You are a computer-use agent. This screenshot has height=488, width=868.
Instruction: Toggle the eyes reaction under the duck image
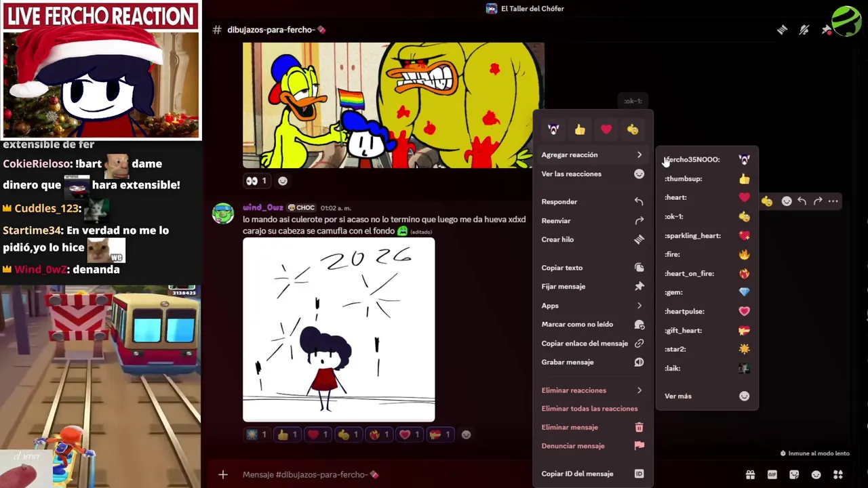[256, 181]
